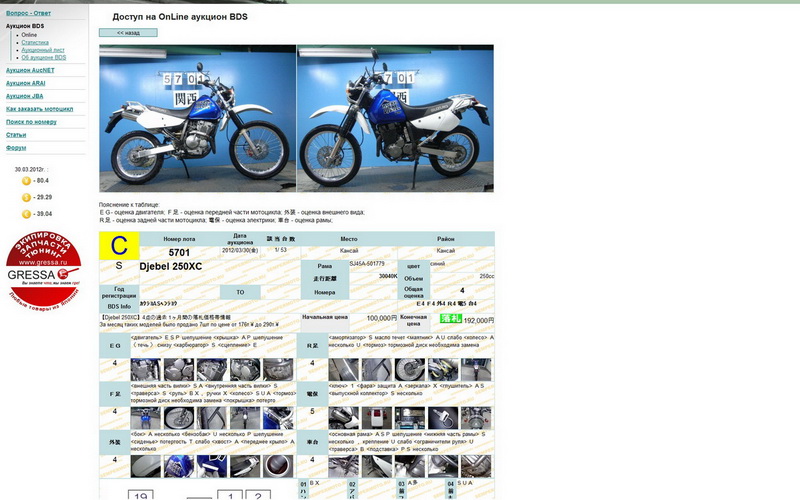Screen dimensions: 800x500
Task: Open 'Как заказать мотоцикл' link
Action: (39, 108)
